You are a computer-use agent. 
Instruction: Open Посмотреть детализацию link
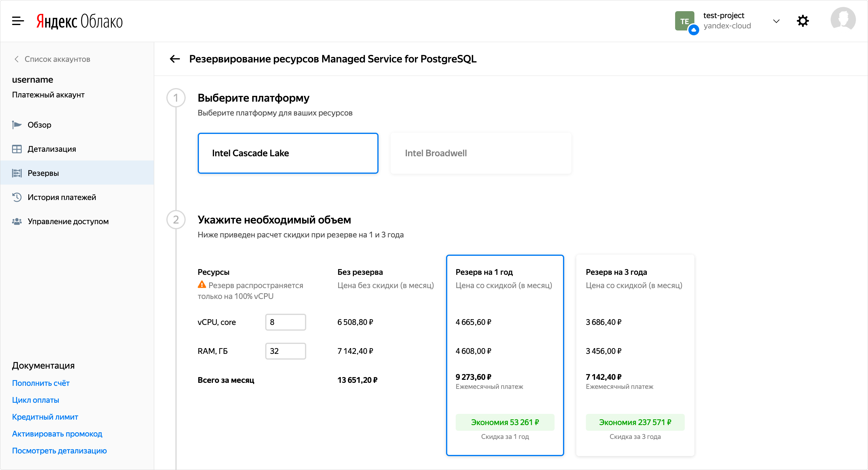coord(59,451)
